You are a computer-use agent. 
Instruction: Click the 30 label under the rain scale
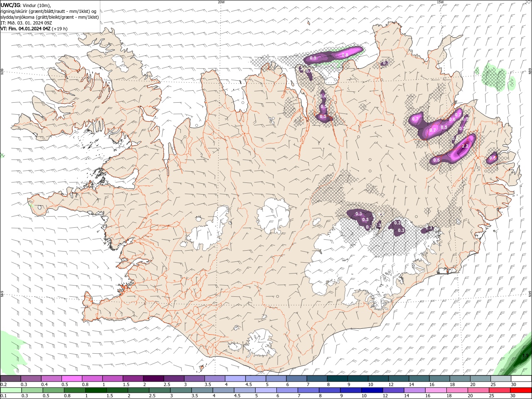coord(514,396)
